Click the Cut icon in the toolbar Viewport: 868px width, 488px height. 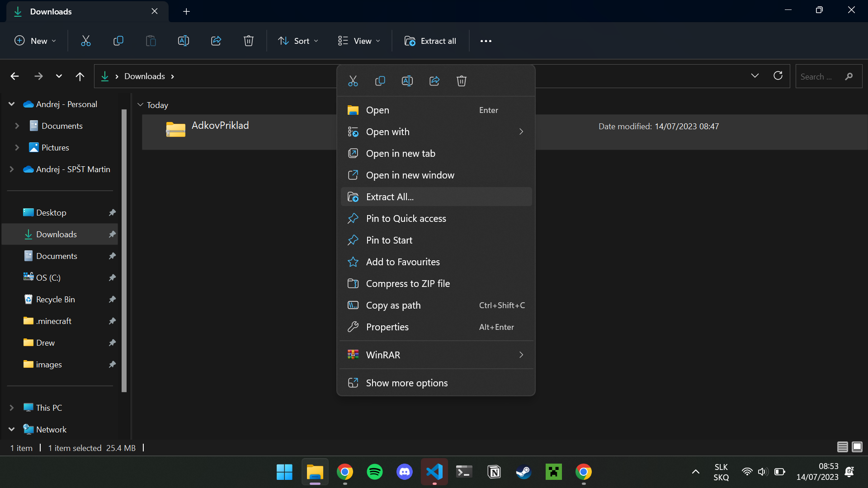pos(85,41)
